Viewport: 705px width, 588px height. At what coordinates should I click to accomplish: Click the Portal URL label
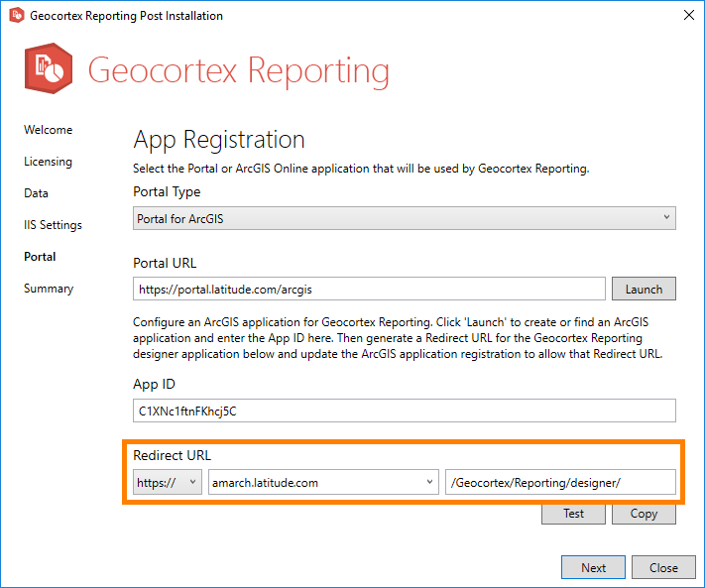165,263
